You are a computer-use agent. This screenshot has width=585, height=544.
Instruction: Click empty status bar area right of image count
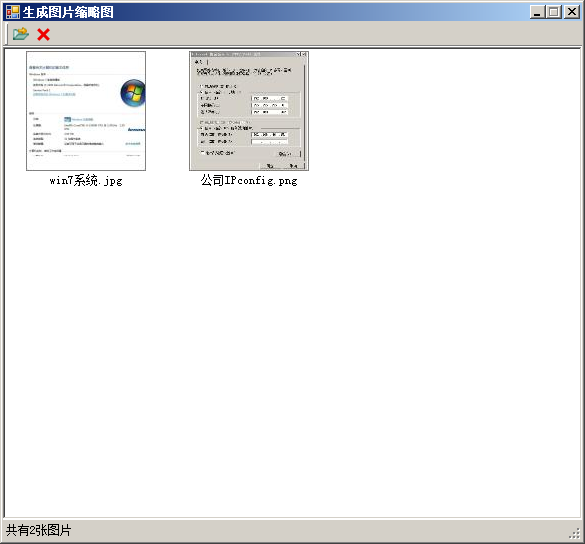coord(317,530)
